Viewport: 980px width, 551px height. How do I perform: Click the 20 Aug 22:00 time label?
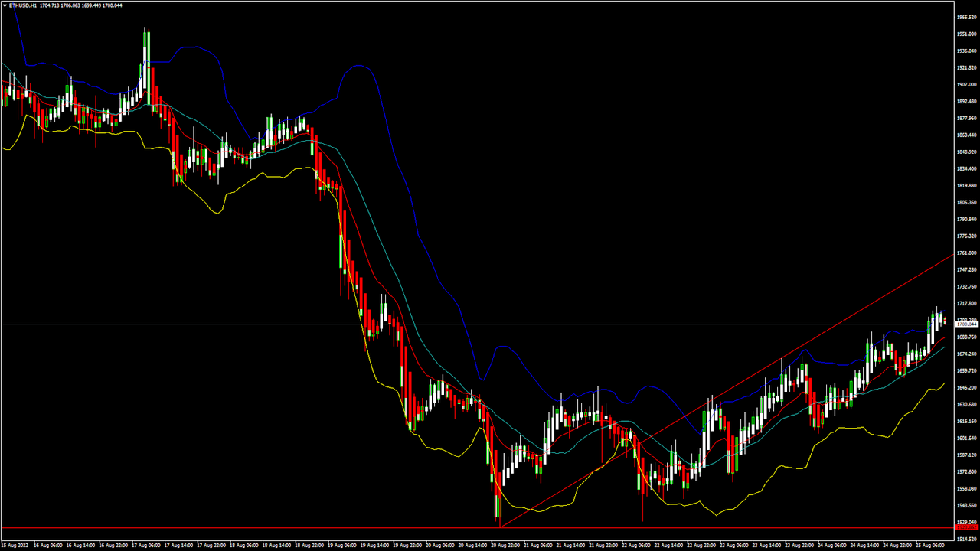click(506, 546)
